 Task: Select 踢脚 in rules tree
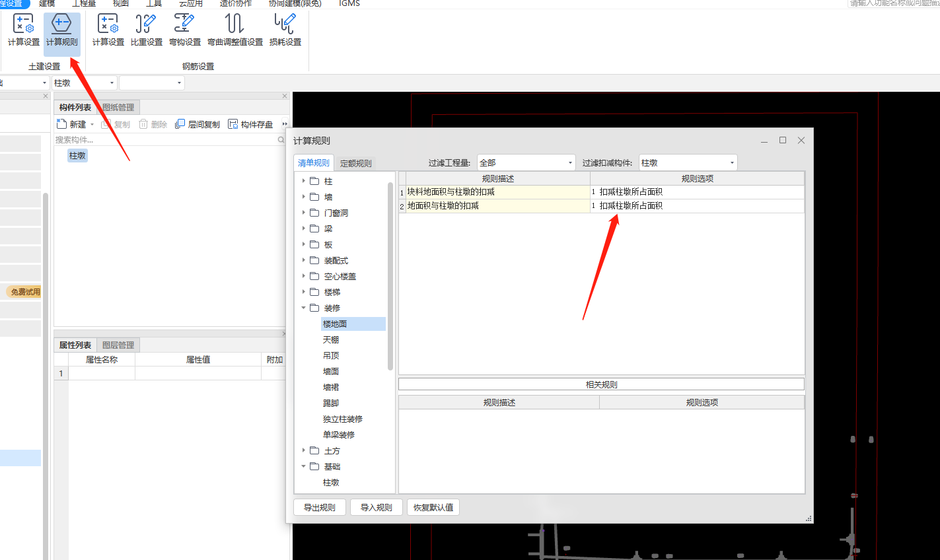pyautogui.click(x=331, y=403)
